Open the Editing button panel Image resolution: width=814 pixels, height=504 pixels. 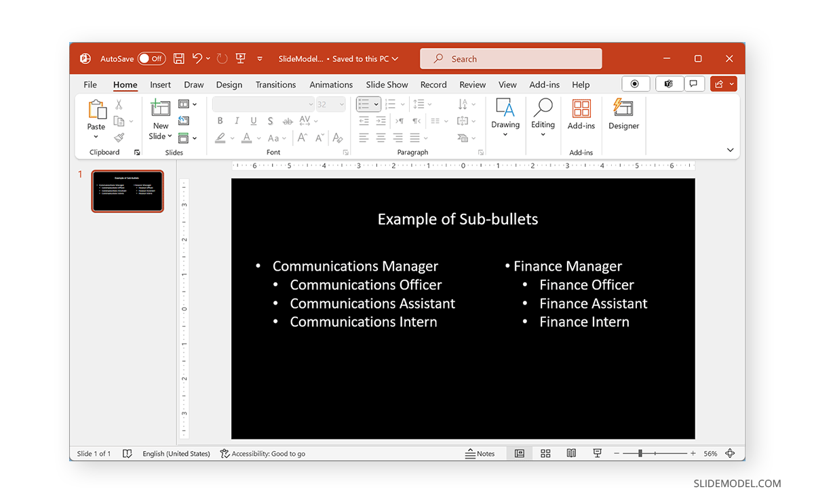point(543,117)
